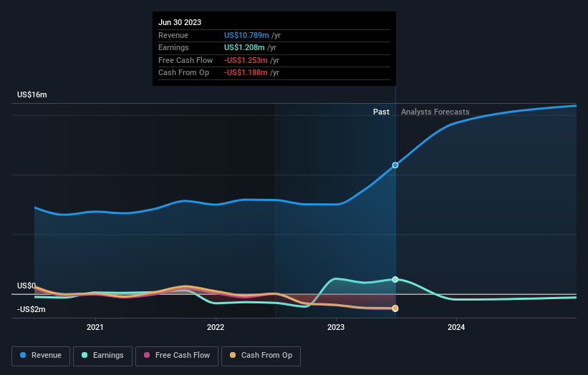Toggle the Free Cash Flow legend button
This screenshot has height=375, width=588.
[x=177, y=356]
